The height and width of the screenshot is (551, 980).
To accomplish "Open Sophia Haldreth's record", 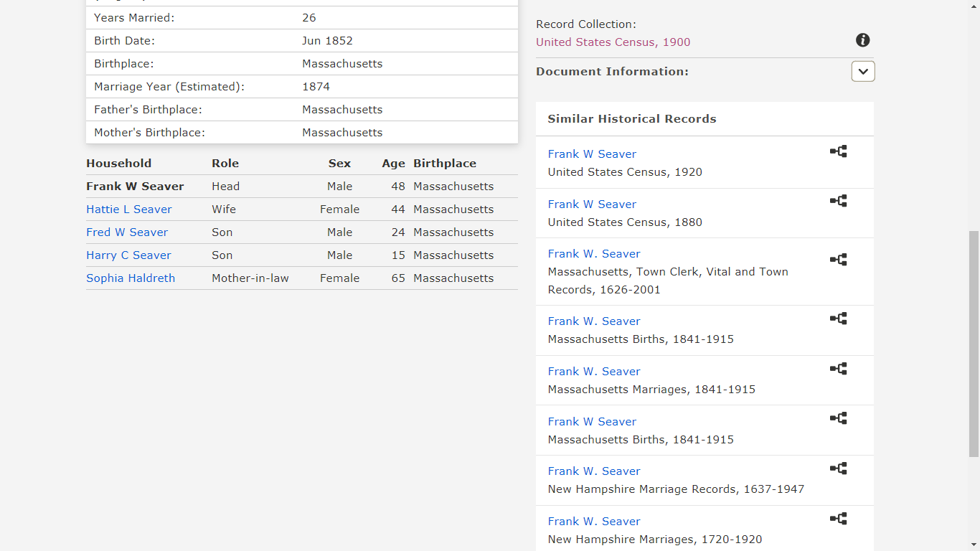I will (131, 278).
